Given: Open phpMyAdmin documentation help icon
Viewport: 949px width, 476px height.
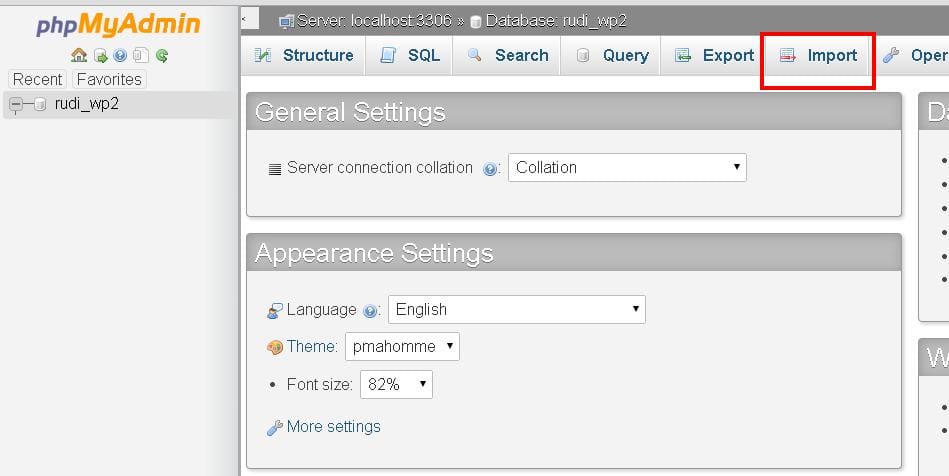Looking at the screenshot, I should pos(120,56).
